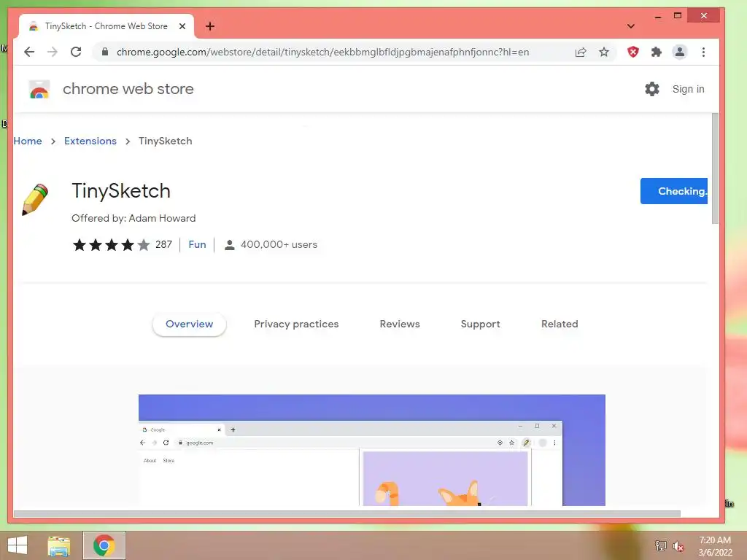Open the Related tab
The image size is (747, 560).
tap(560, 324)
